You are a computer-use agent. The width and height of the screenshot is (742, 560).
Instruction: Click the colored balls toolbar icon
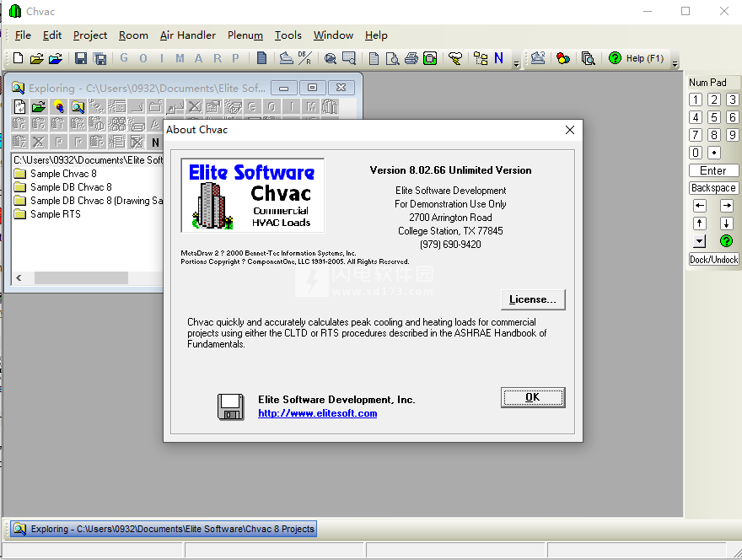pyautogui.click(x=563, y=59)
